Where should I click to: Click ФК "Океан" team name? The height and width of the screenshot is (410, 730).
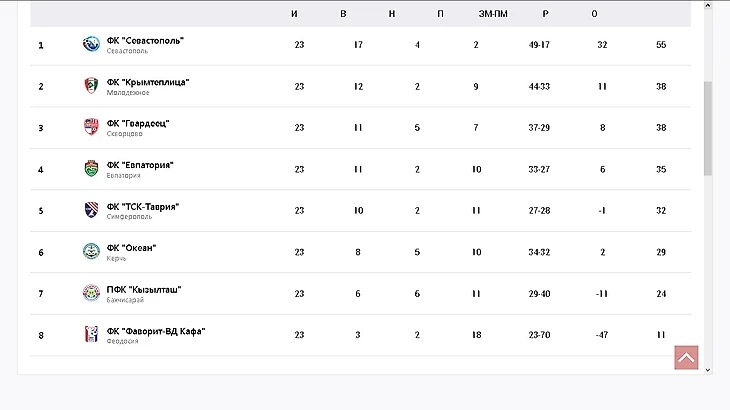(132, 247)
